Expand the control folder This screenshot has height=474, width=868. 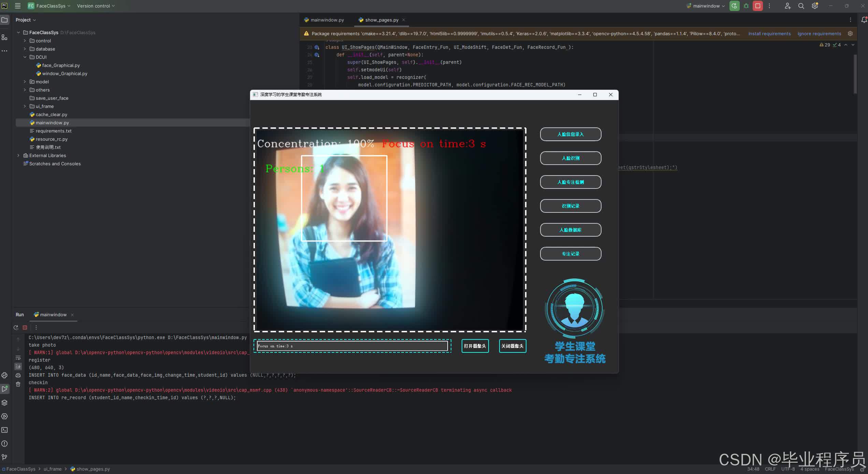(25, 41)
